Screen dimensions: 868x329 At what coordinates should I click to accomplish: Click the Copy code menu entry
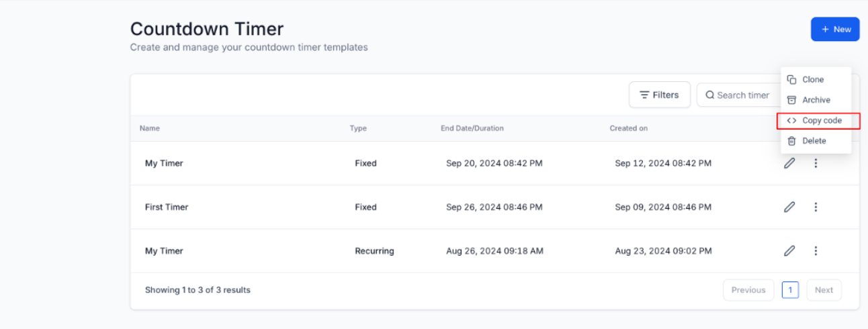(821, 121)
